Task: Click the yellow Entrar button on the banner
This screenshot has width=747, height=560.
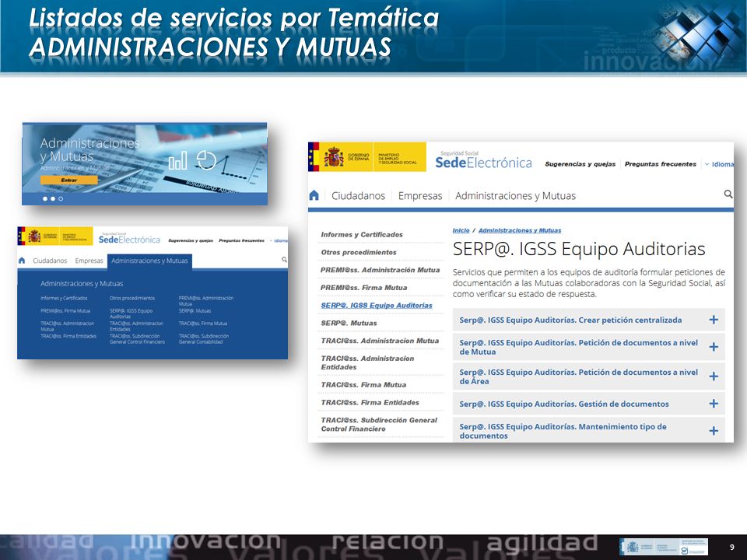Action: coord(69,180)
